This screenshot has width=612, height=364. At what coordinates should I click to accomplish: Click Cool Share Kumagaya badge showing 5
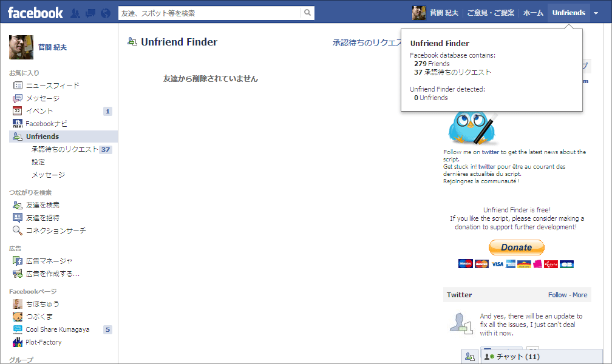coord(107,330)
